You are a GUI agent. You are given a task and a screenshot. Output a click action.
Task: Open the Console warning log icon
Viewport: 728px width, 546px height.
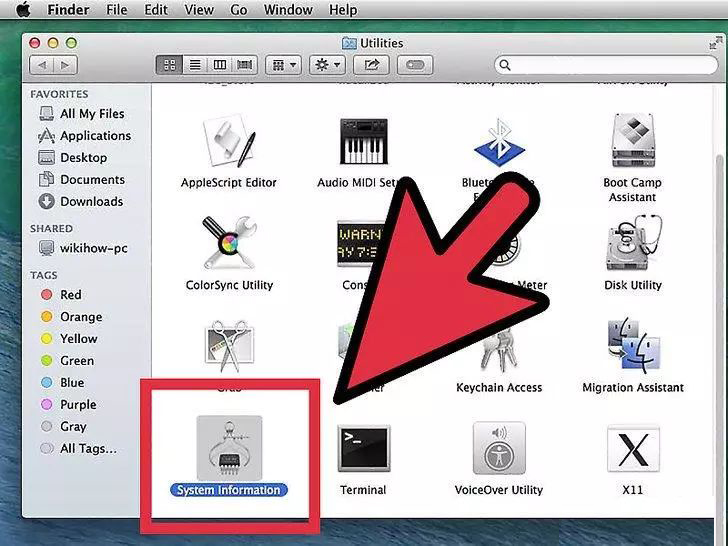click(x=360, y=243)
